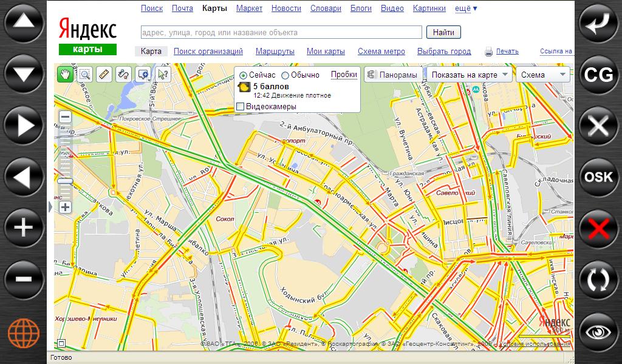Viewport: 622px width, 364px height.
Task: Click the Яндекс Карты logo
Action: (x=87, y=36)
